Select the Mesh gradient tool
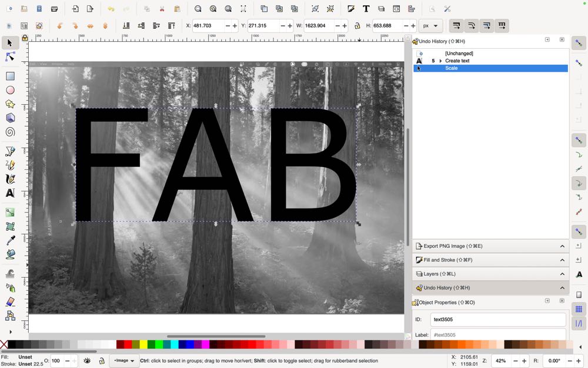This screenshot has width=588, height=368. (10, 227)
